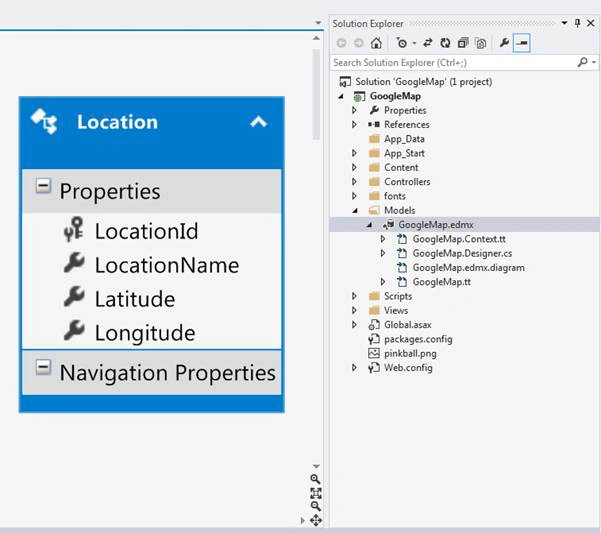Click the diagram vertical scrollbar down arrow
The image size is (601, 533).
pos(316,466)
